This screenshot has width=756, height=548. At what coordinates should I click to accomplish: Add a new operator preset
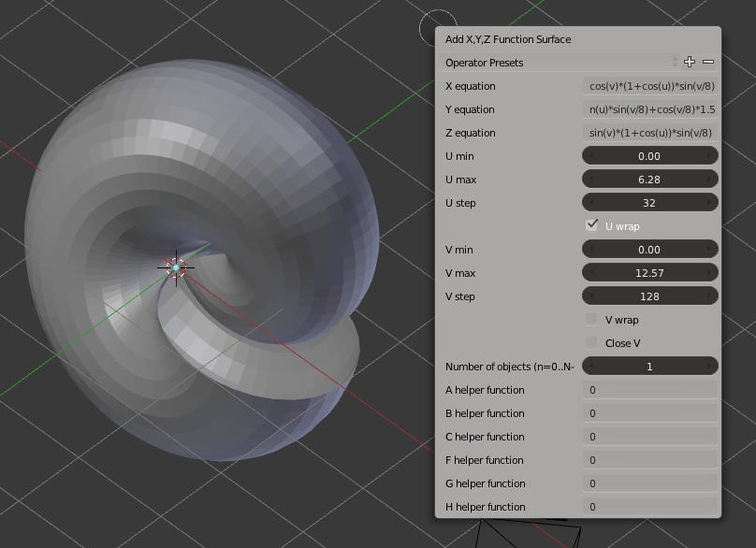[x=689, y=62]
